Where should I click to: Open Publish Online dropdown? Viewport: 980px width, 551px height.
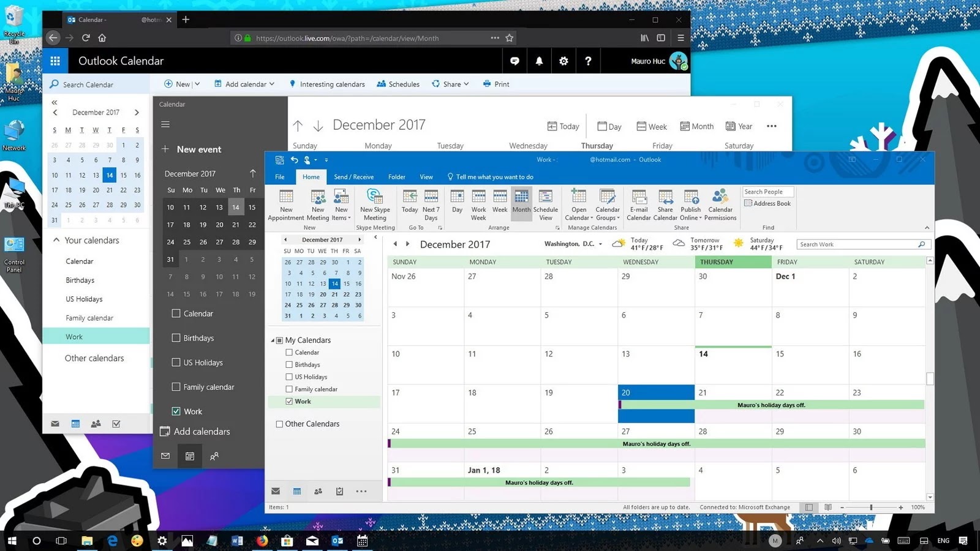pyautogui.click(x=691, y=204)
